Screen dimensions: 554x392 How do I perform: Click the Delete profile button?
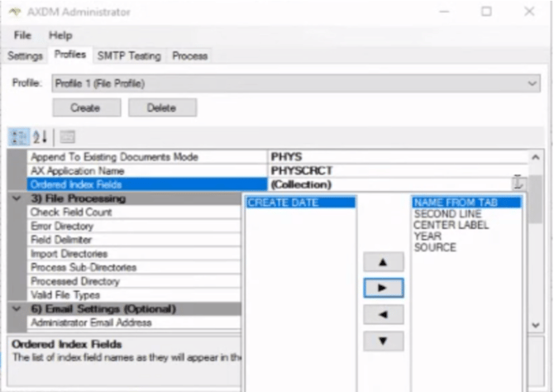coord(162,108)
